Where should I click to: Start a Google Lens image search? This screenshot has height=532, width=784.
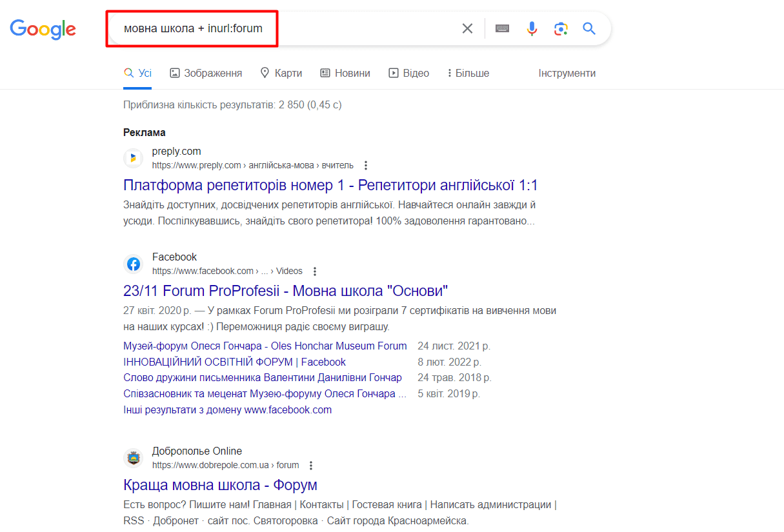point(560,28)
